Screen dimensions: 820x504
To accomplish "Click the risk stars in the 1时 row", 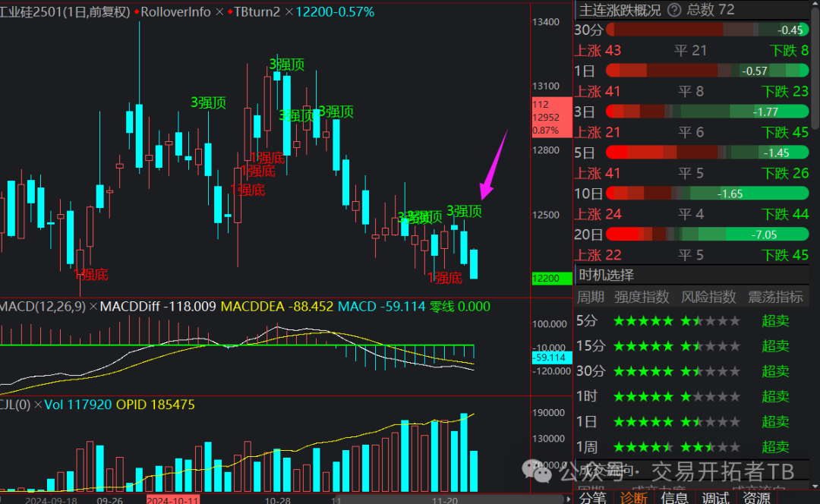I will [710, 396].
